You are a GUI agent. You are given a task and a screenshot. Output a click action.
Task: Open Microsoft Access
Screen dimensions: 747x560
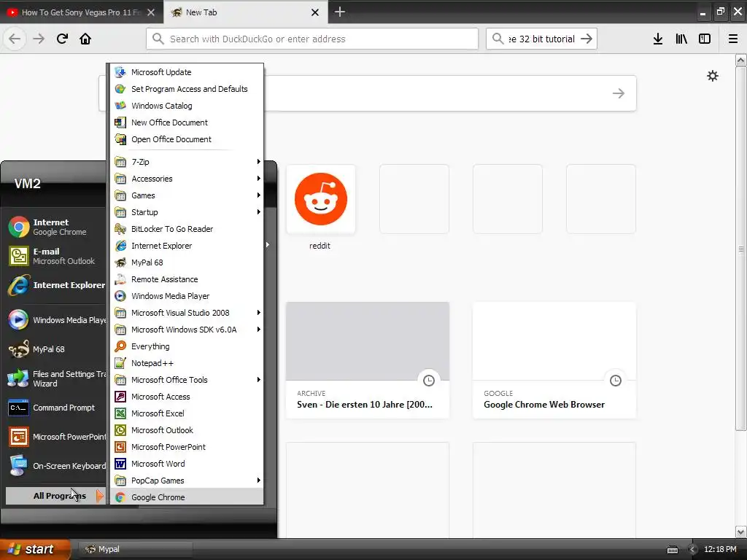(x=187, y=397)
